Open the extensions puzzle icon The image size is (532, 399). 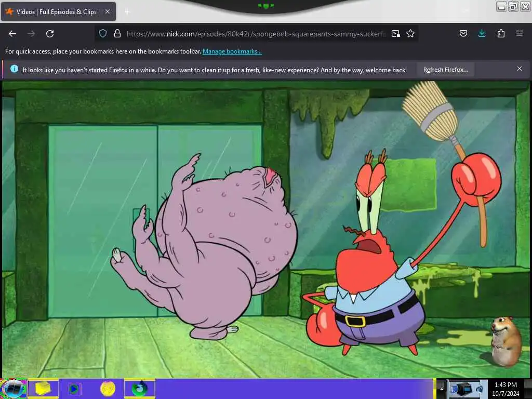[501, 34]
